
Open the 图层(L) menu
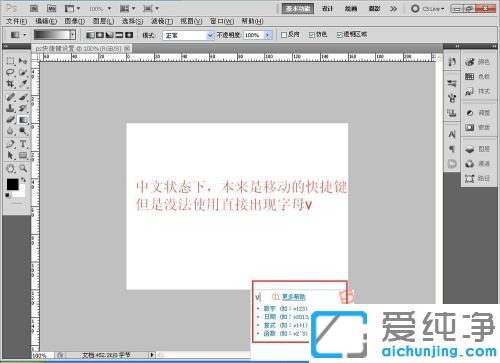[x=103, y=21]
